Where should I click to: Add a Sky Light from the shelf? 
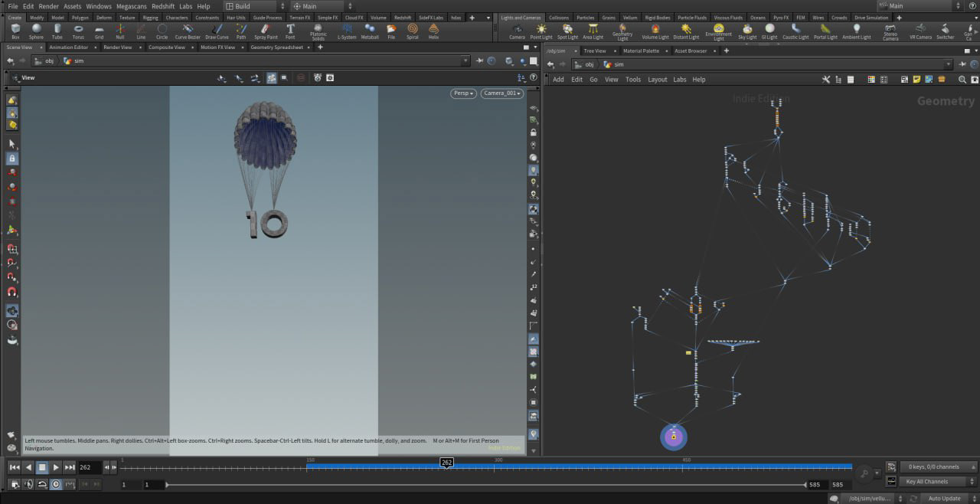tap(746, 31)
